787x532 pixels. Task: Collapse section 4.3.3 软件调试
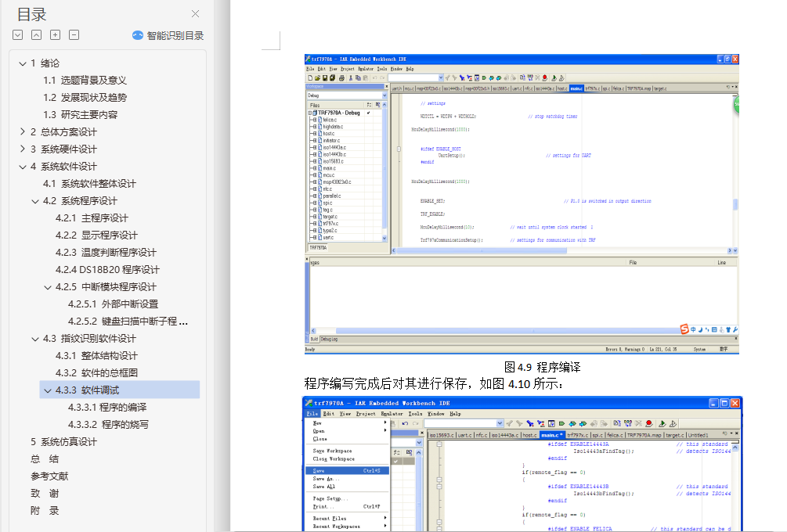(48, 390)
